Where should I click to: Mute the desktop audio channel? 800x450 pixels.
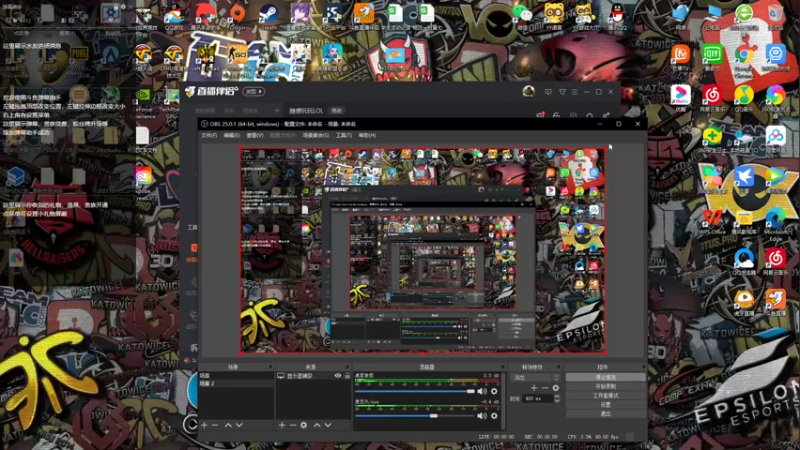click(x=482, y=391)
